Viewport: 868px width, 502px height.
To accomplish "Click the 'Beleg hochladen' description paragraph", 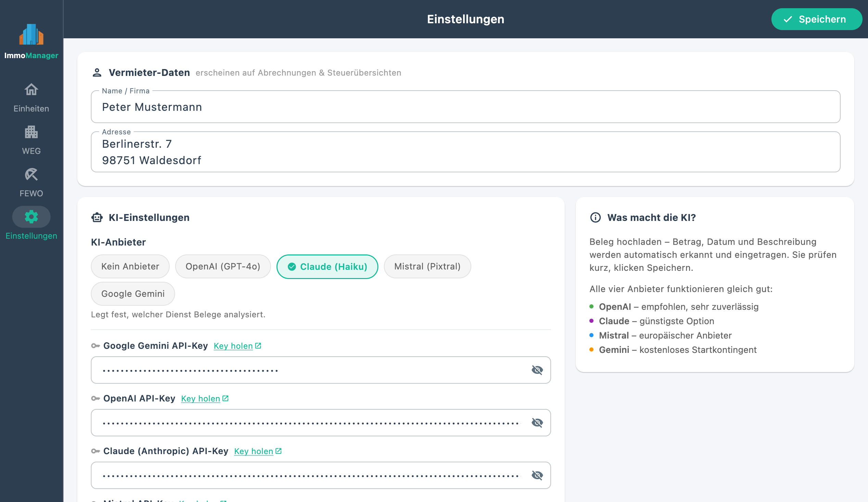I will (713, 255).
